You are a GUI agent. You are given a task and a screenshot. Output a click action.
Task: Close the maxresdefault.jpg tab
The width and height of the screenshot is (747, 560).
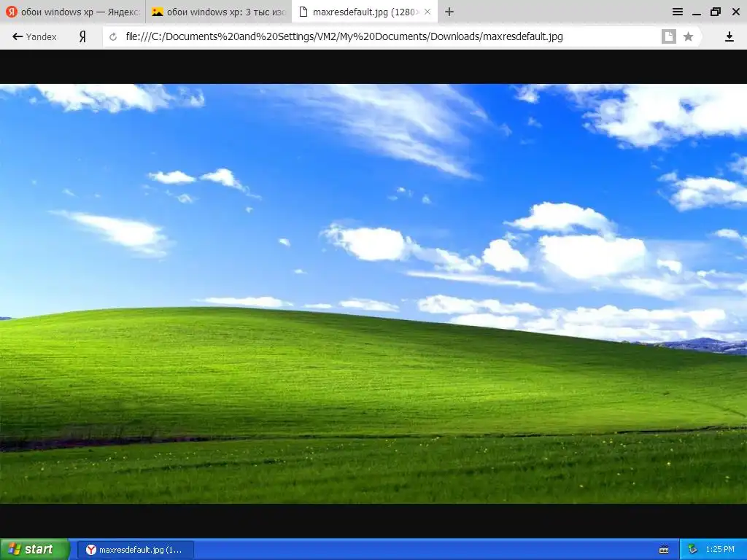(427, 12)
